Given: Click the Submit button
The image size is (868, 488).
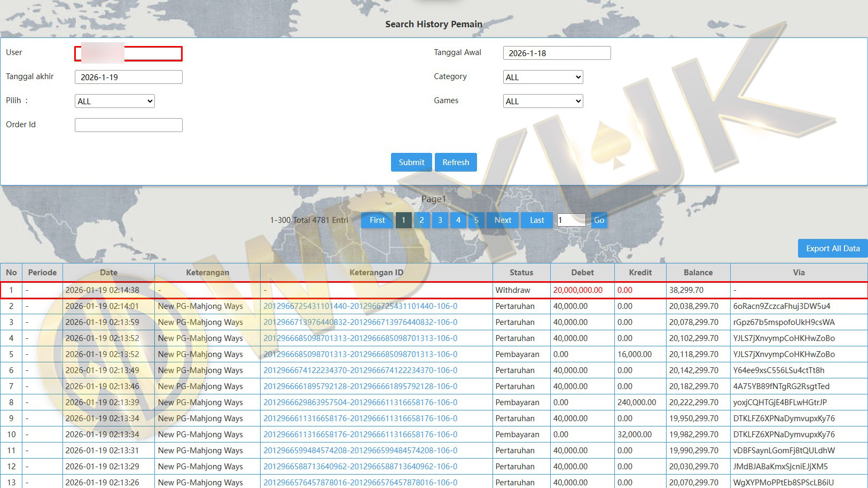Looking at the screenshot, I should point(411,162).
